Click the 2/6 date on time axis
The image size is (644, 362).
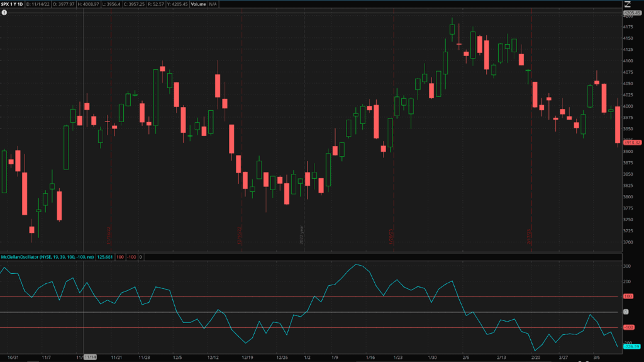(x=466, y=358)
